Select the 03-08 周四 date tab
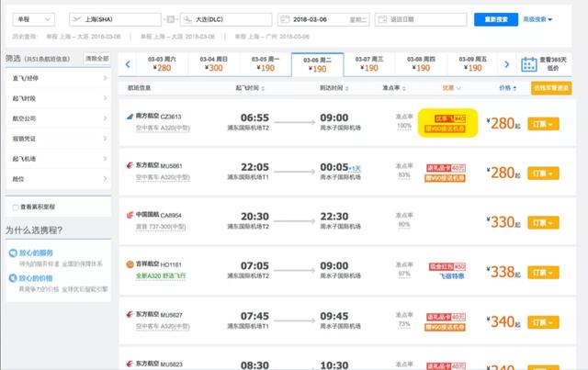588x370 pixels. tap(421, 64)
